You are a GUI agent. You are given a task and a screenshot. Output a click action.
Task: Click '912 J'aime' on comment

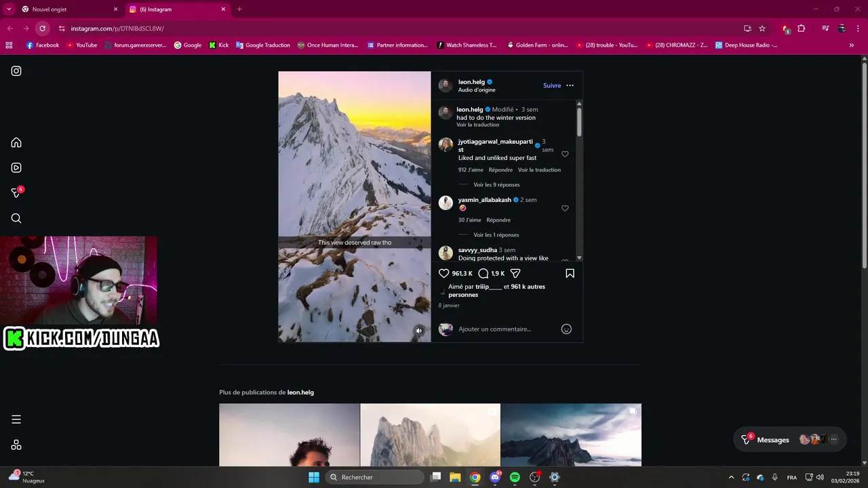click(471, 169)
